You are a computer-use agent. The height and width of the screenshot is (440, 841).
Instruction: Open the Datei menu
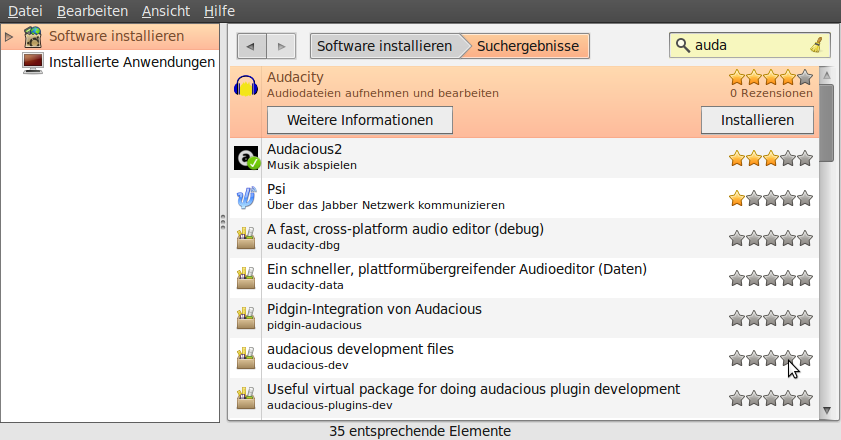[x=26, y=11]
